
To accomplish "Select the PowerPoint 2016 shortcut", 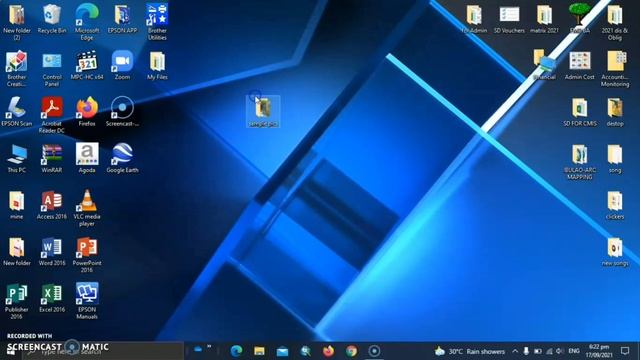I will click(x=87, y=254).
